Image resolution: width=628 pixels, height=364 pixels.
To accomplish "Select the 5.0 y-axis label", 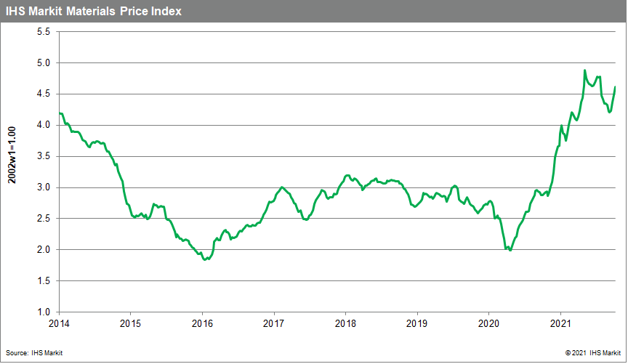I will [42, 63].
